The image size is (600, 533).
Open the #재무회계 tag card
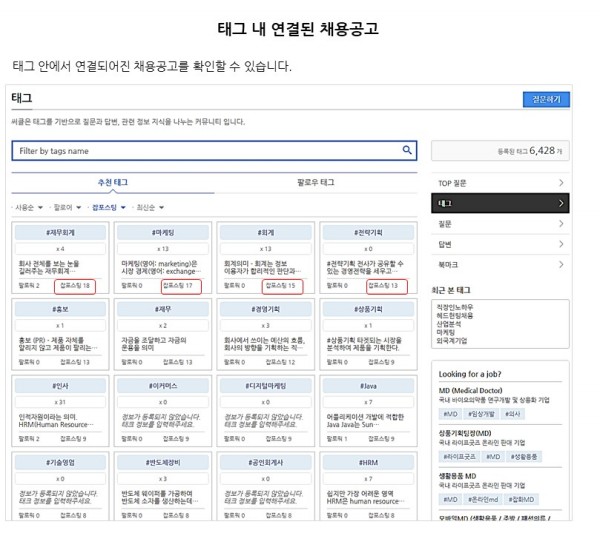pos(62,232)
